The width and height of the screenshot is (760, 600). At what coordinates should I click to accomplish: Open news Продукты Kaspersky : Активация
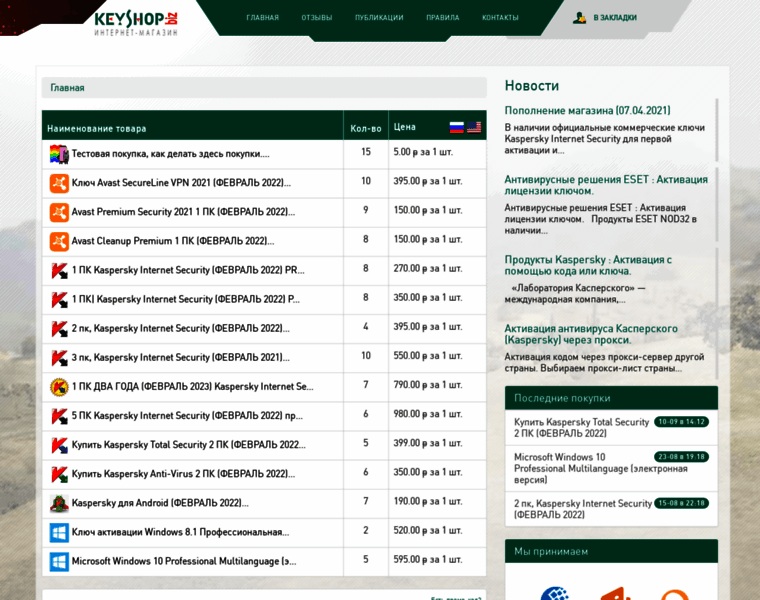pos(588,265)
